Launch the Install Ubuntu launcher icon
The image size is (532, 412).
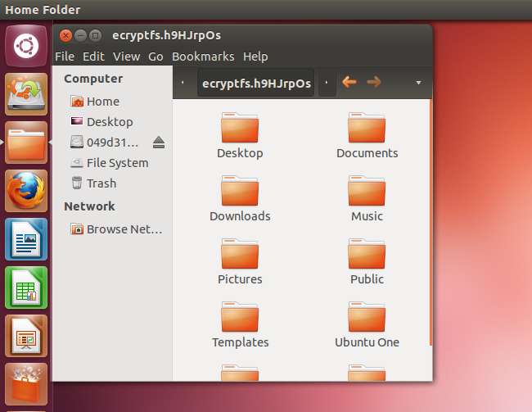(x=26, y=94)
